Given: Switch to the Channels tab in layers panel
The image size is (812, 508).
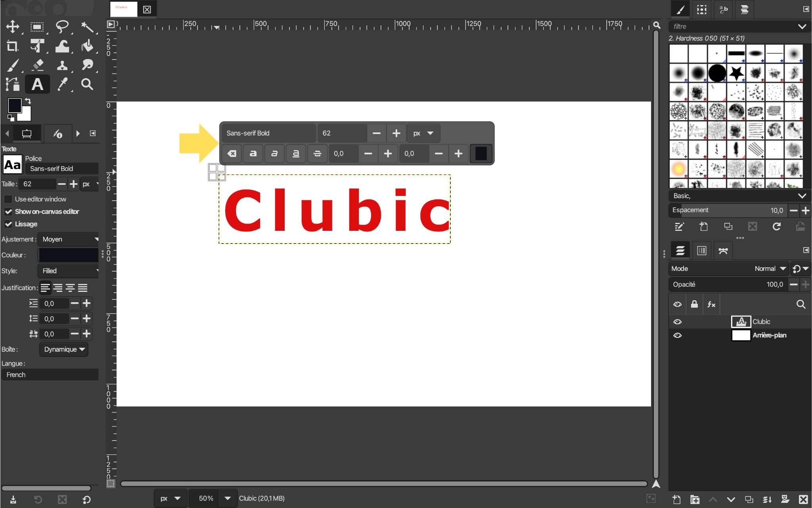Looking at the screenshot, I should [x=701, y=250].
